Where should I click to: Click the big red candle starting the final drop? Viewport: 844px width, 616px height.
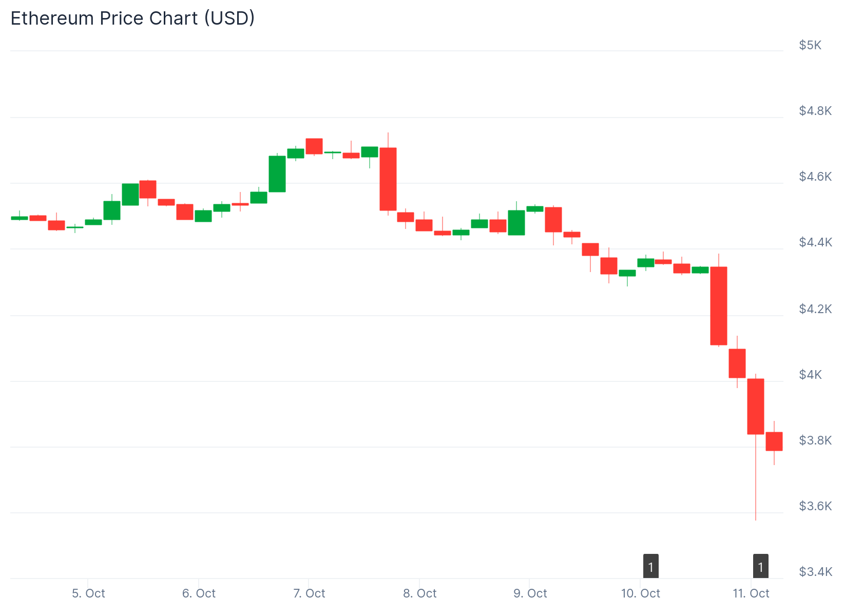[719, 306]
